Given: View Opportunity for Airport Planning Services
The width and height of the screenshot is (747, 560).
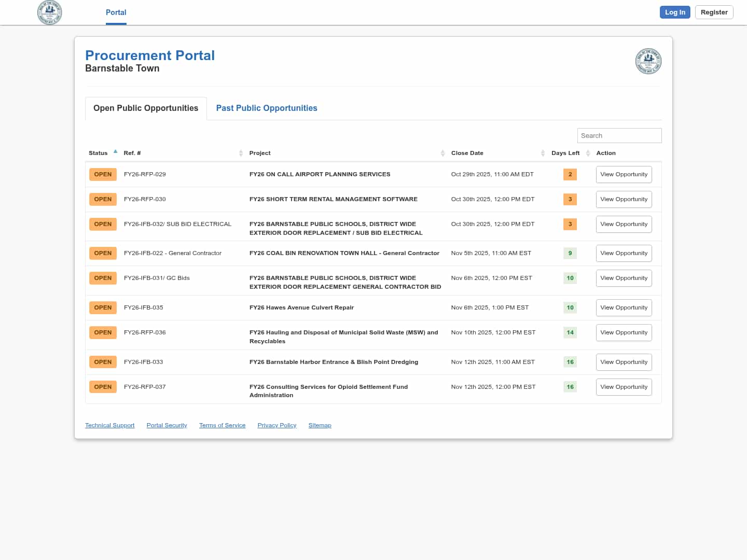Looking at the screenshot, I should [624, 175].
